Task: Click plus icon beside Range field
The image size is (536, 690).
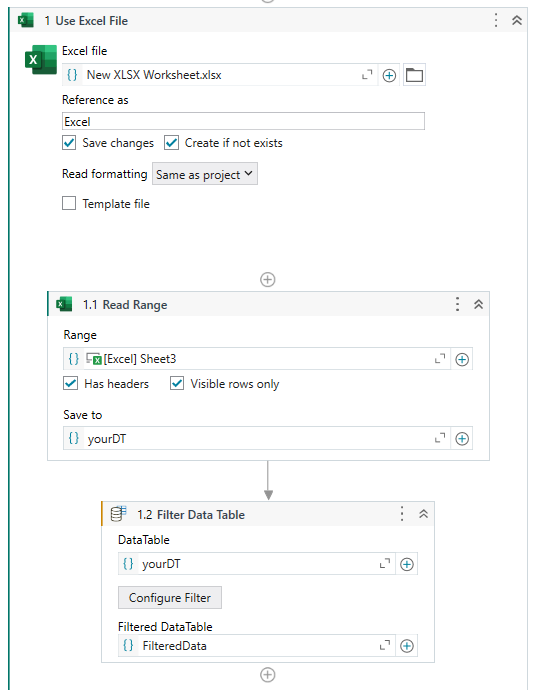Action: (x=462, y=360)
